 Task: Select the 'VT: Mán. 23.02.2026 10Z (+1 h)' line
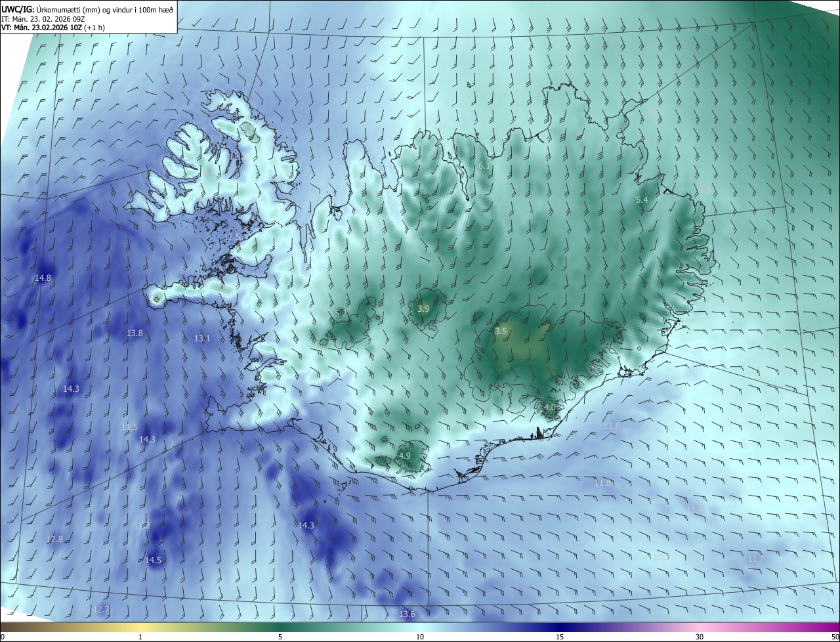click(x=53, y=28)
